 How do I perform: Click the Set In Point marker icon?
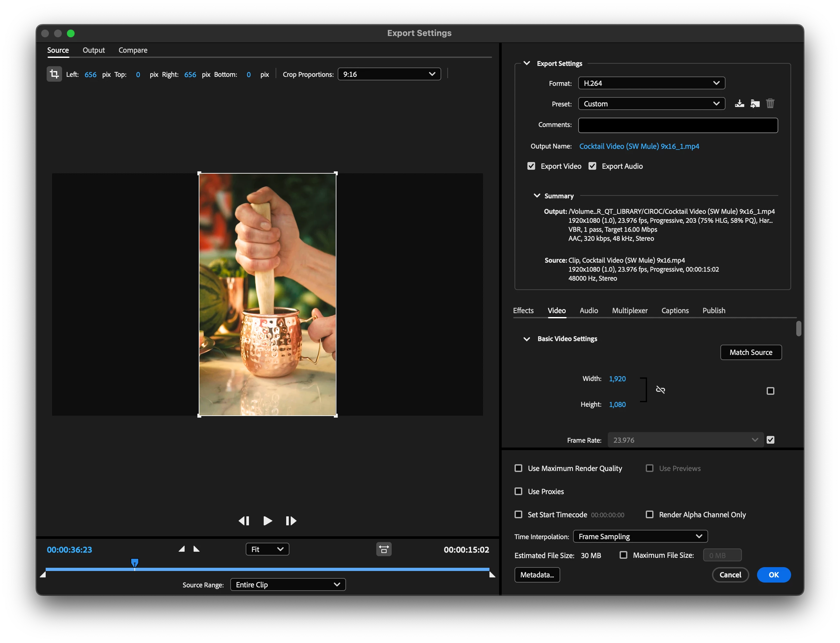182,549
